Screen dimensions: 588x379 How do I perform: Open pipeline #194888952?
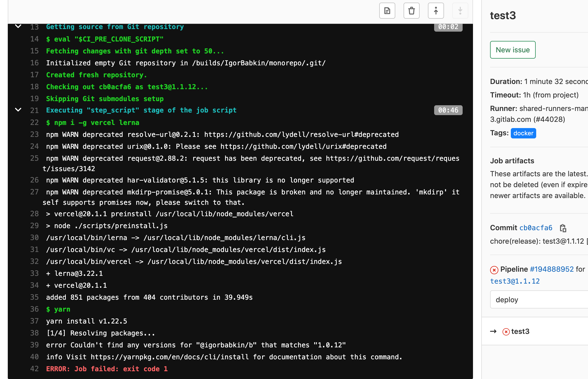pyautogui.click(x=551, y=269)
